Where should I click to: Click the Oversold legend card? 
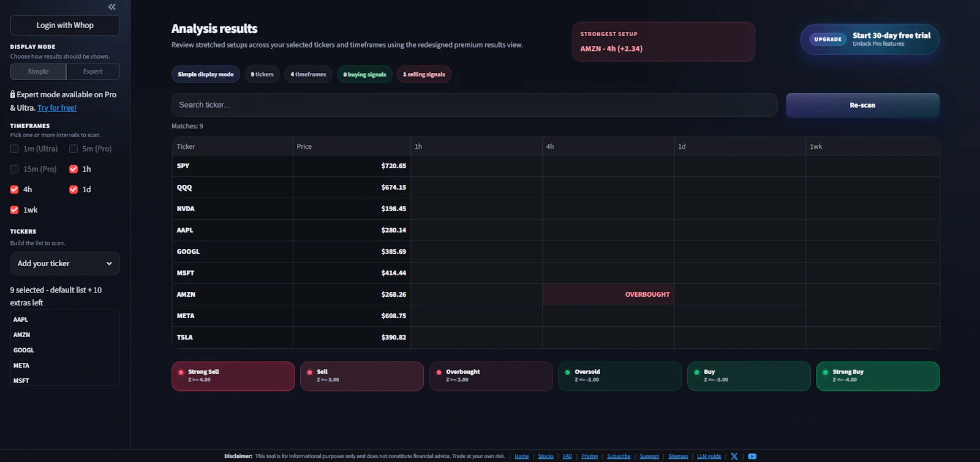620,376
